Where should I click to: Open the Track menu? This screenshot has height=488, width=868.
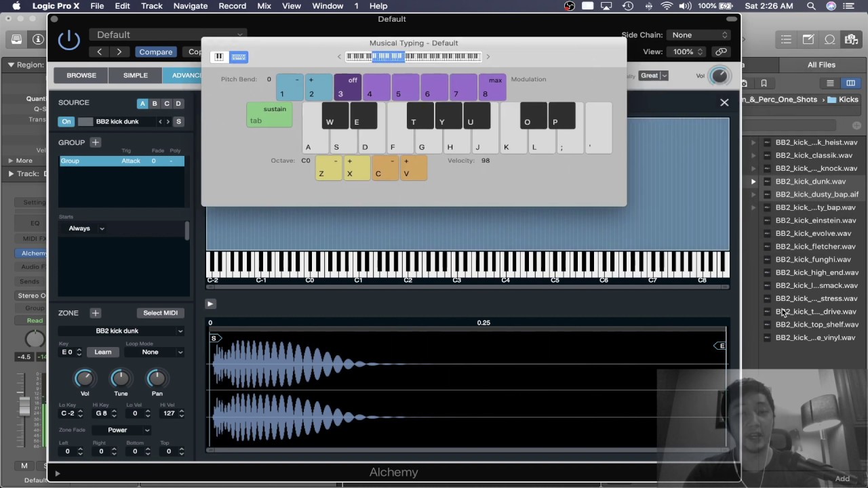pos(151,6)
